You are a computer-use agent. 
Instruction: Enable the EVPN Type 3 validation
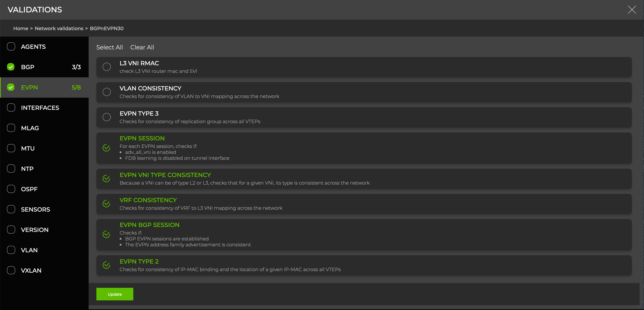107,117
